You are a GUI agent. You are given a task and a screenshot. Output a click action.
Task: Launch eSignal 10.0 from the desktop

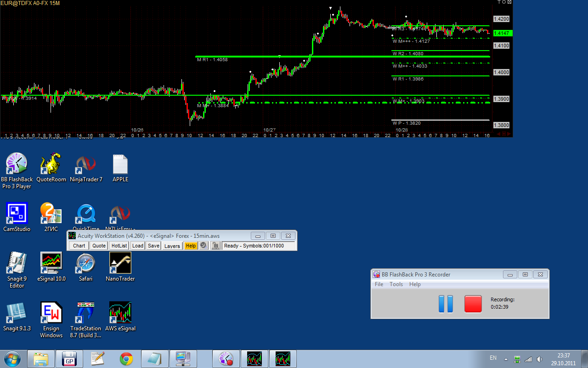[51, 264]
